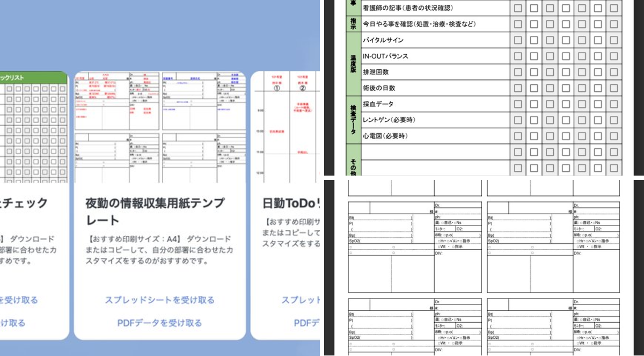
Task: Tick the first checkbox in バイタルサイン row
Action: pos(518,40)
